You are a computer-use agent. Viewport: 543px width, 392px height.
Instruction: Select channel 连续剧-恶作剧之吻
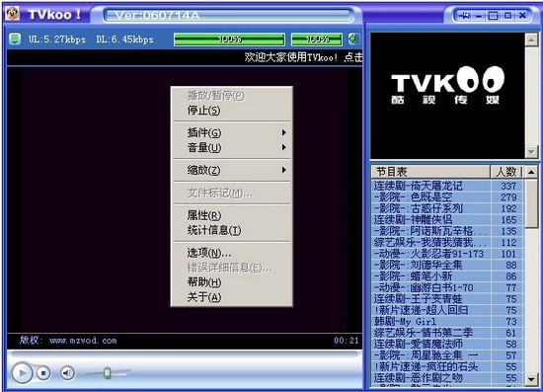448,378
